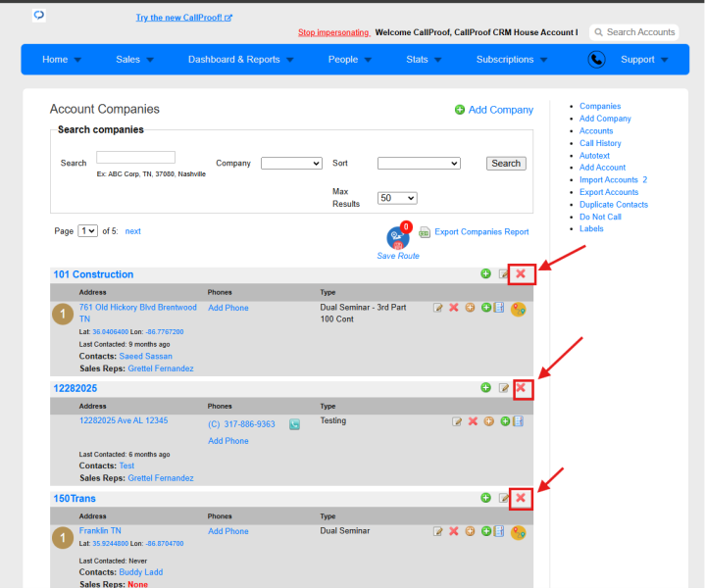
Task: Click Add Phone for 761 Old Hickory address
Action: click(x=228, y=308)
